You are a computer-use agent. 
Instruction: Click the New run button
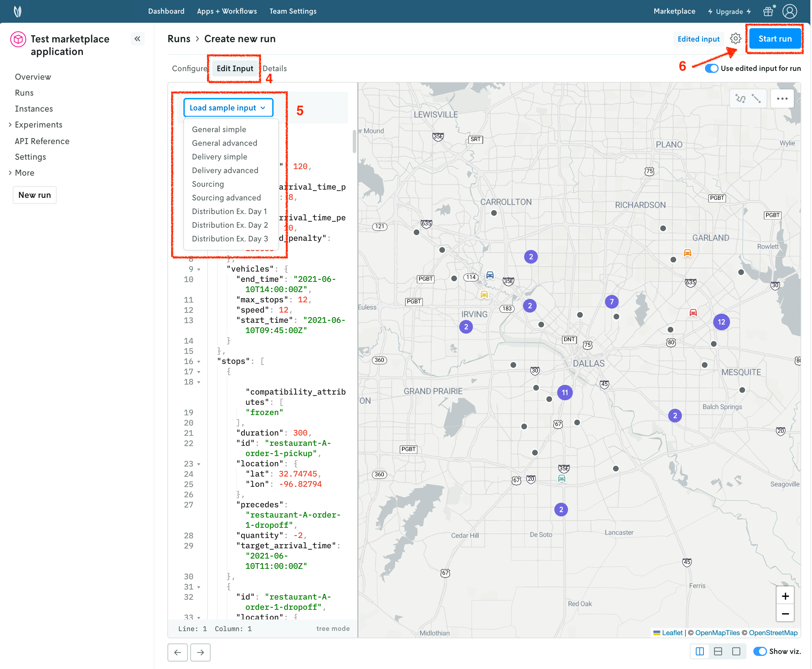[35, 195]
